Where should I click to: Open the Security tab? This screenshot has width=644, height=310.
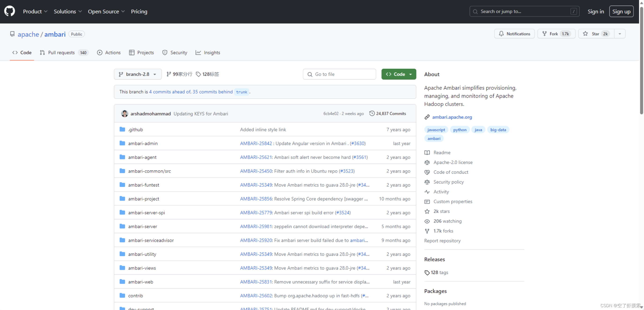click(x=175, y=53)
